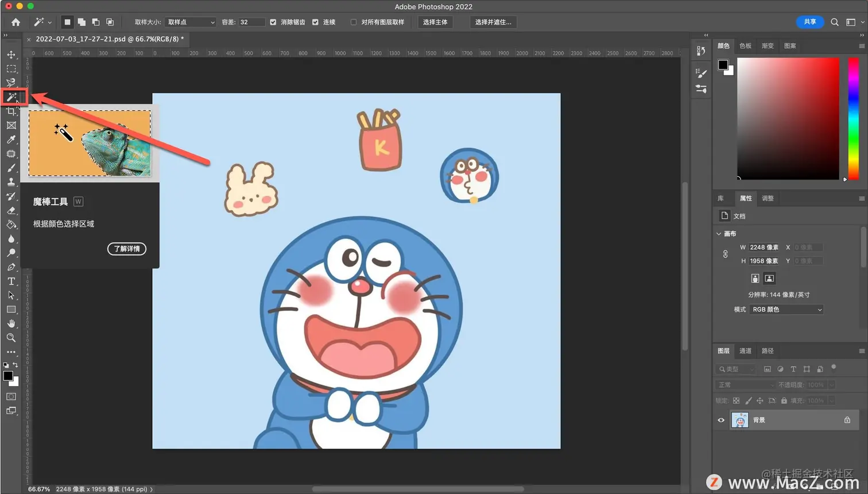Toggle the 连续 contiguous checkbox

click(x=315, y=22)
